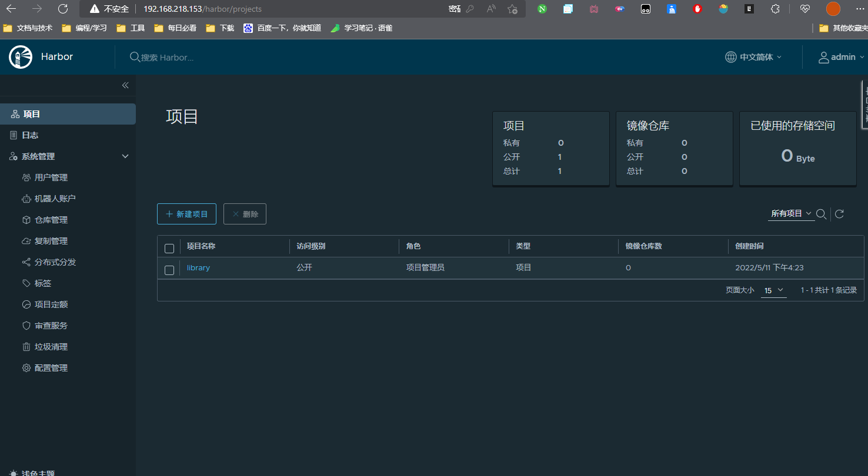The width and height of the screenshot is (868, 476).
Task: Refresh the project list
Action: [x=839, y=214]
